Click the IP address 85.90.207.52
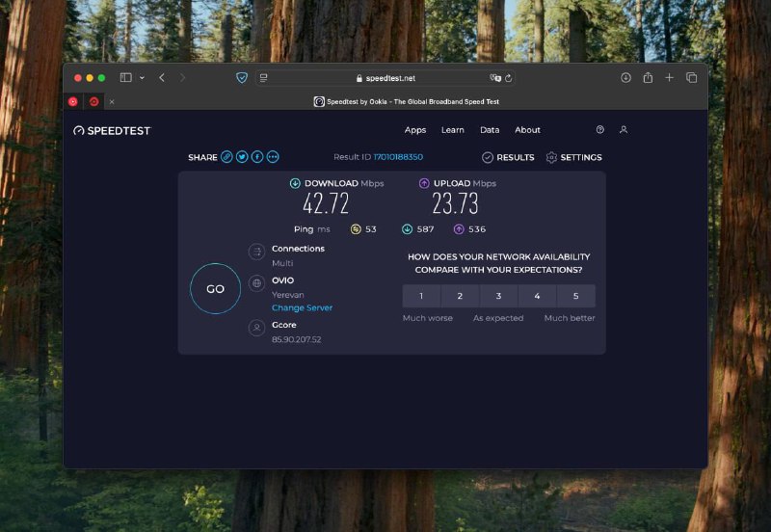 click(x=297, y=339)
